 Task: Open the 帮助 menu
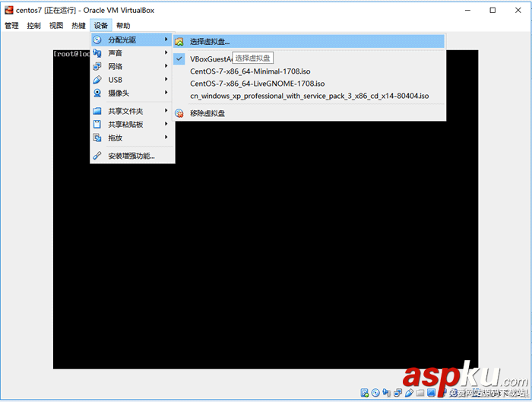pyautogui.click(x=123, y=25)
